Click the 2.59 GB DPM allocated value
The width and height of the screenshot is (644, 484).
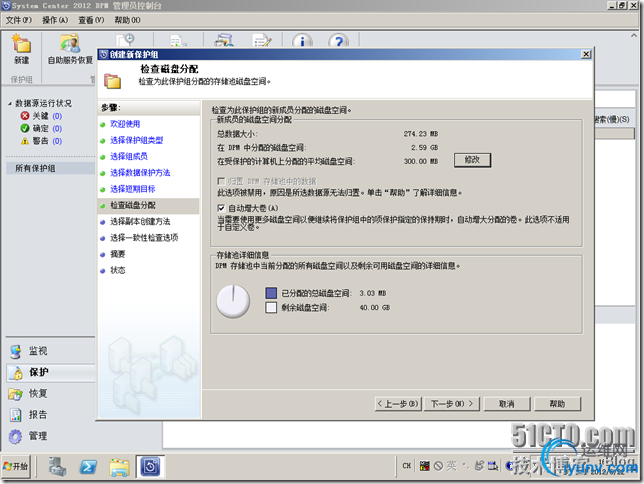(424, 148)
